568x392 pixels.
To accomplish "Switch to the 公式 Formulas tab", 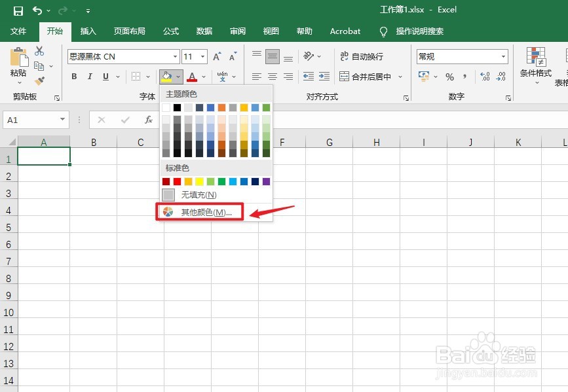I will pyautogui.click(x=170, y=31).
